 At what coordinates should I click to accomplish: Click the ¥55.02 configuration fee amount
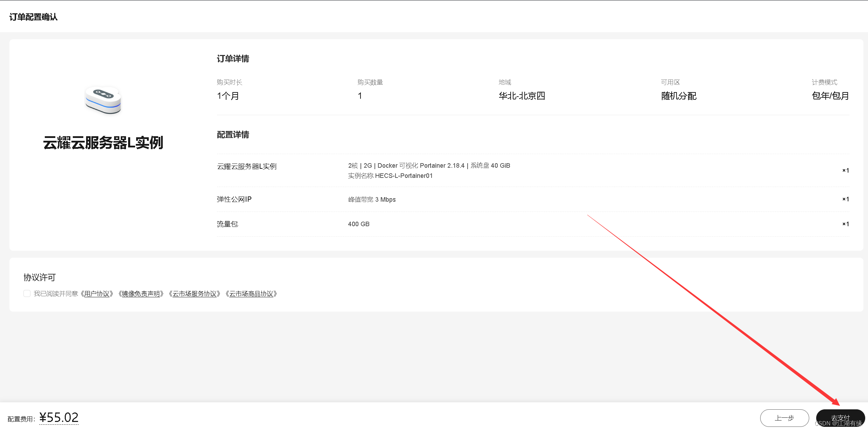tap(59, 417)
